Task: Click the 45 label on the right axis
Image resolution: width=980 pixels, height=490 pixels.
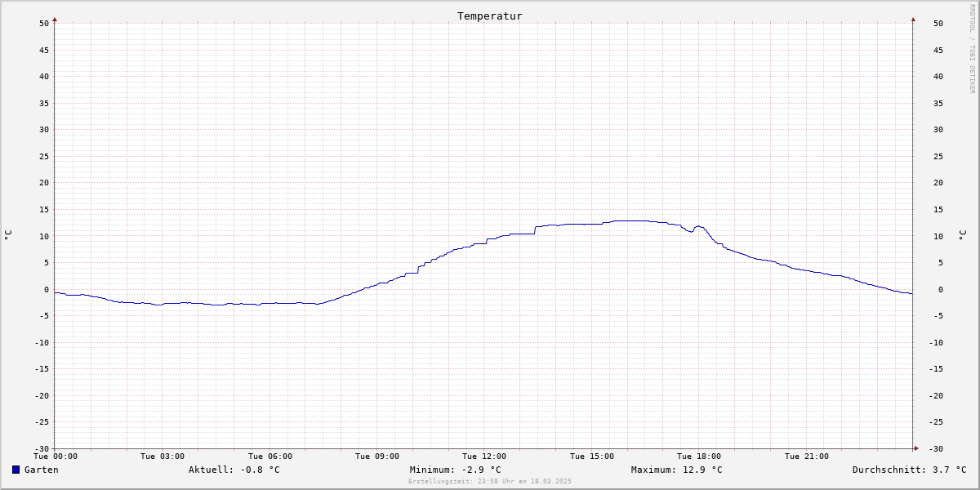Action: [x=938, y=50]
